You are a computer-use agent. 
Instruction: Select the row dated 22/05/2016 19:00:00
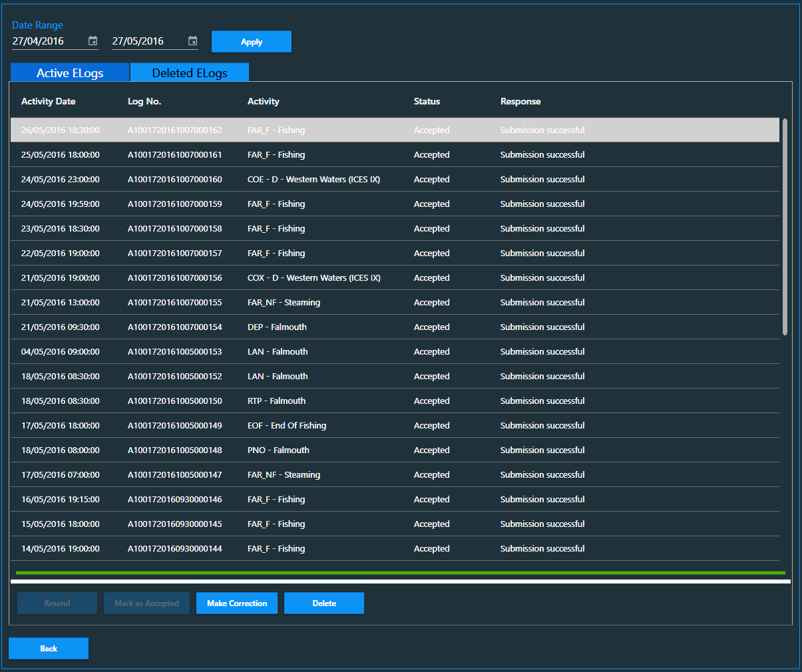395,253
